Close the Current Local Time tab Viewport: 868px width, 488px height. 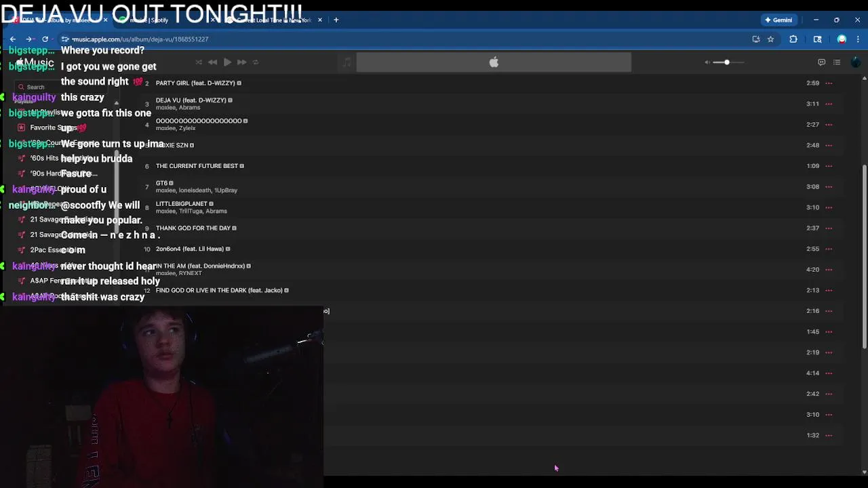[x=320, y=20]
